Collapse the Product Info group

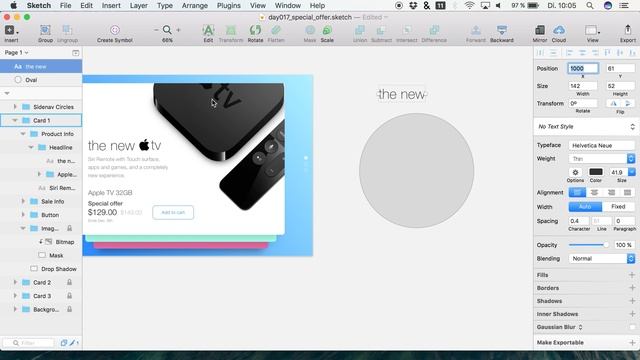point(23,133)
